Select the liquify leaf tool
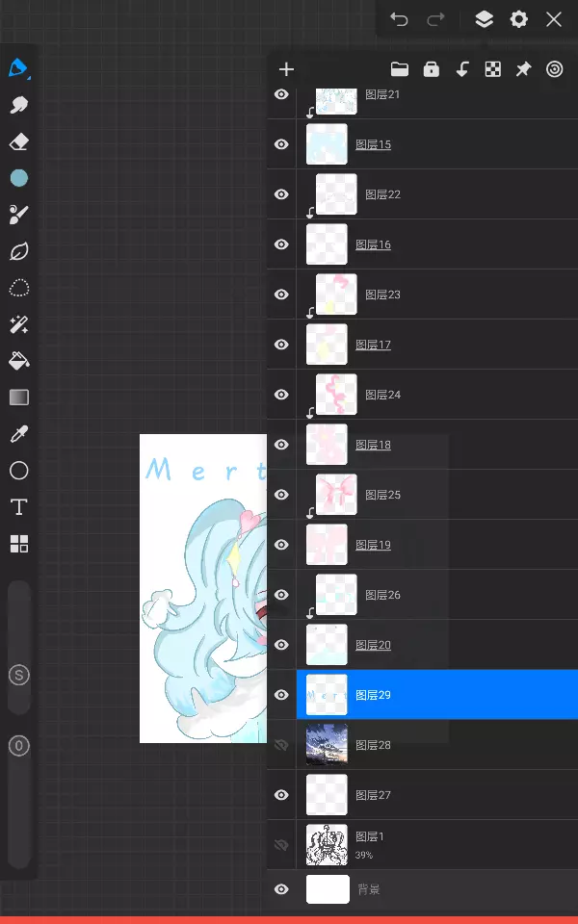Image resolution: width=578 pixels, height=924 pixels. tap(19, 251)
